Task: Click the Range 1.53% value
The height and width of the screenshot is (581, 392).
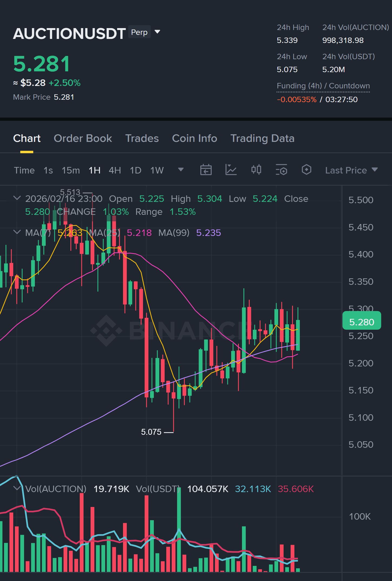Action: point(182,212)
